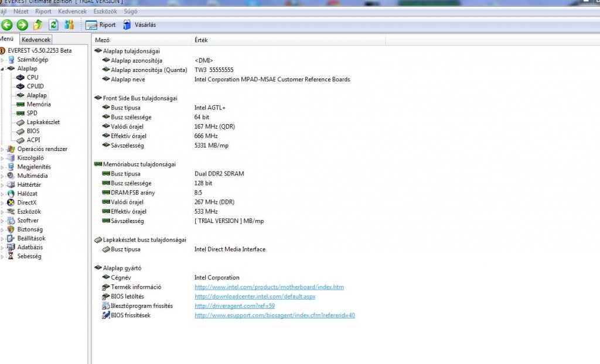
Task: Select the Valódi órajel 167 MHz row
Action: coord(168,126)
